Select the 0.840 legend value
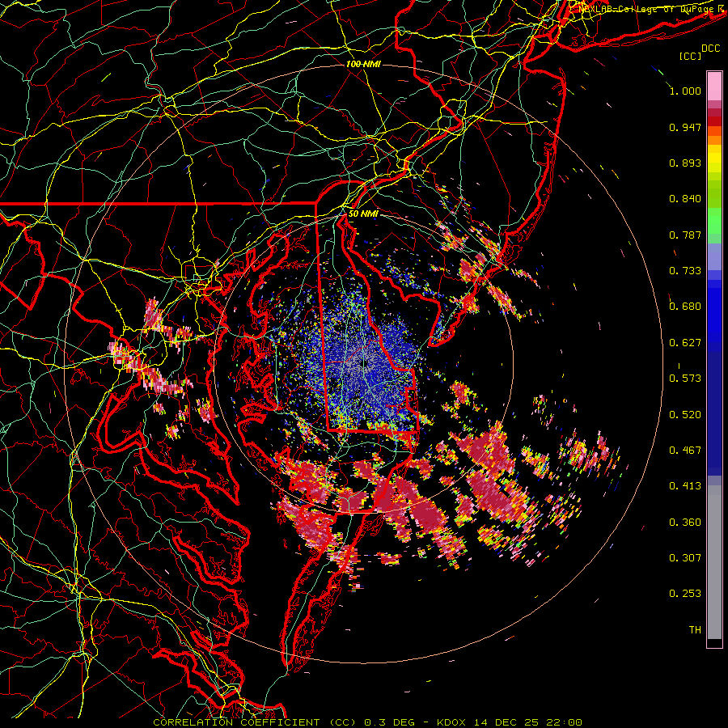The width and height of the screenshot is (728, 728). pyautogui.click(x=685, y=199)
